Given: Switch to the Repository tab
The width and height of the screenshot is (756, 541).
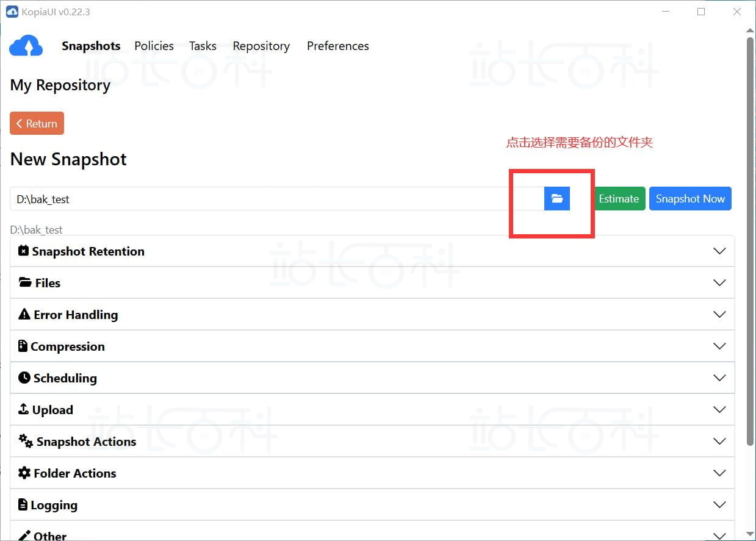Looking at the screenshot, I should tap(261, 46).
